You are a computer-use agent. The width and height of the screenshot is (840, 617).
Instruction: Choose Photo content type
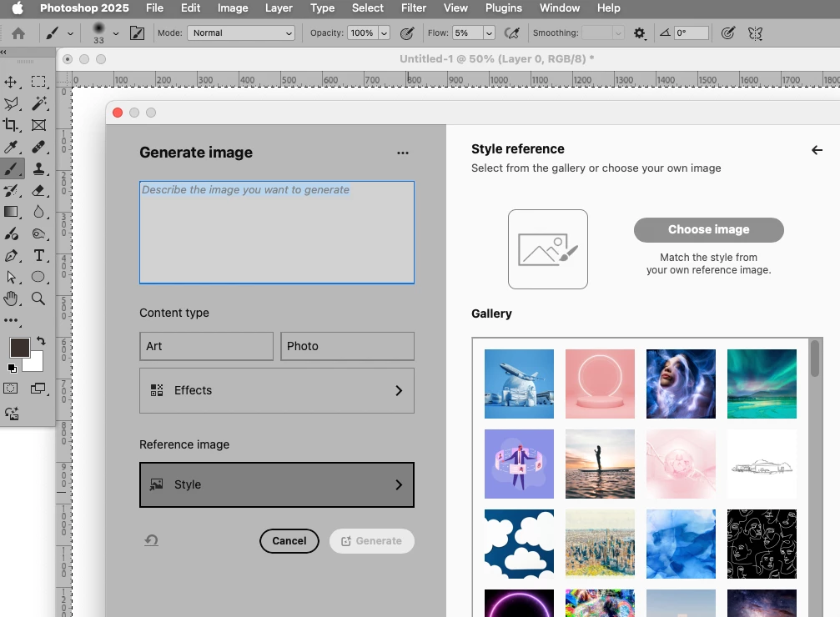pos(347,346)
